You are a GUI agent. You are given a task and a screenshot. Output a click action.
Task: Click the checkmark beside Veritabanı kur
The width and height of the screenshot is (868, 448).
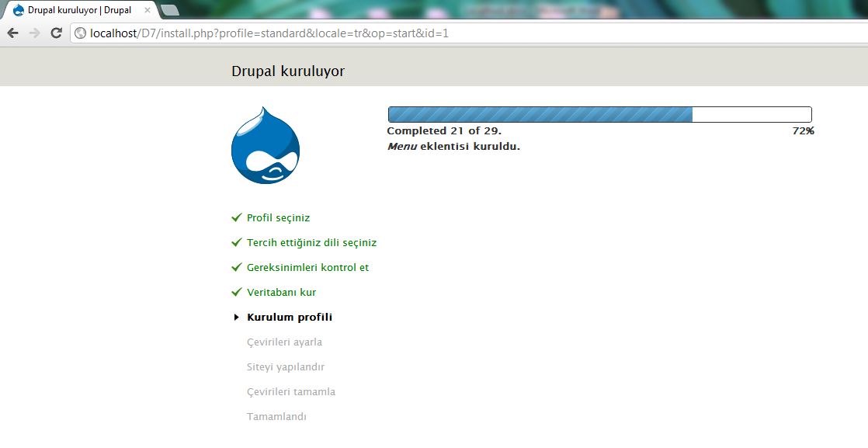pos(237,292)
